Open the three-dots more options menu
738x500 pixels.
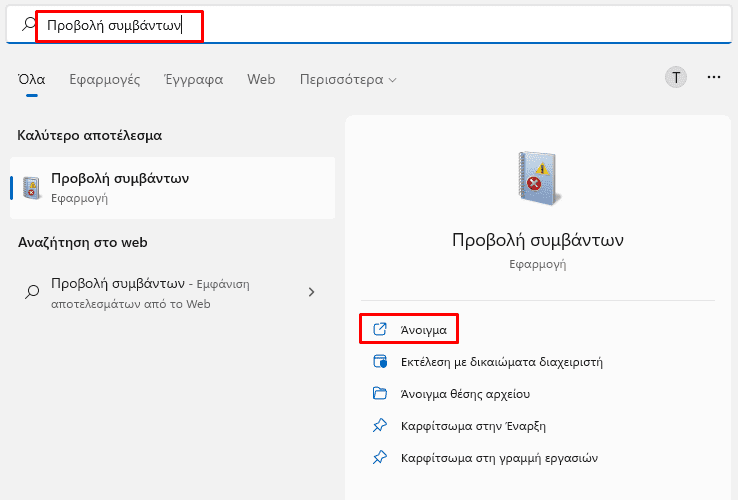point(714,77)
